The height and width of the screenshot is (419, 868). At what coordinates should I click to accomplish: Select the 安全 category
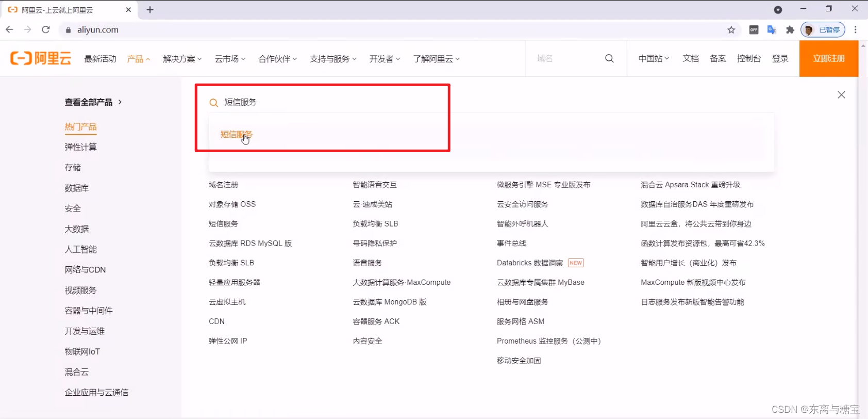coord(73,208)
